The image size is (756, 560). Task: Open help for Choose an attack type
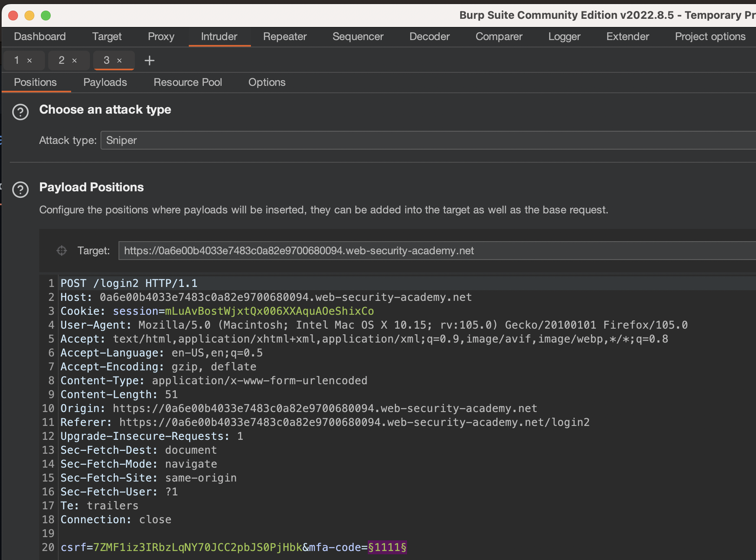pos(20,112)
